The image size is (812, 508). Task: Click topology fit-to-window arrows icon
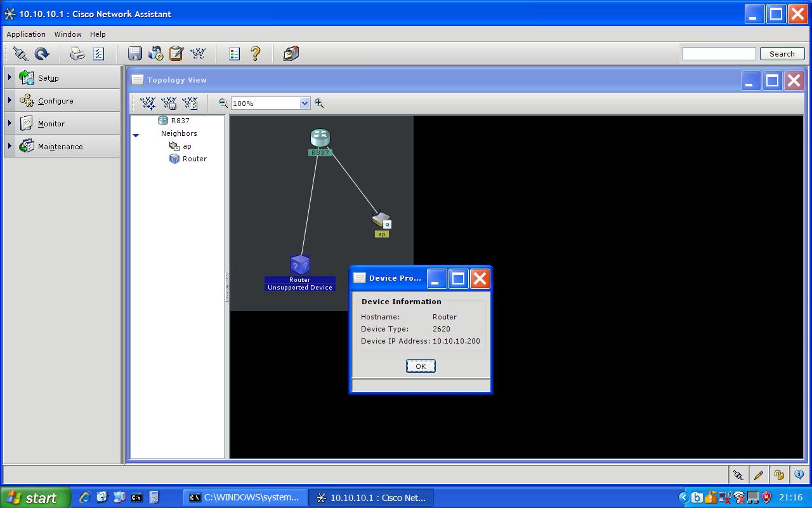148,103
